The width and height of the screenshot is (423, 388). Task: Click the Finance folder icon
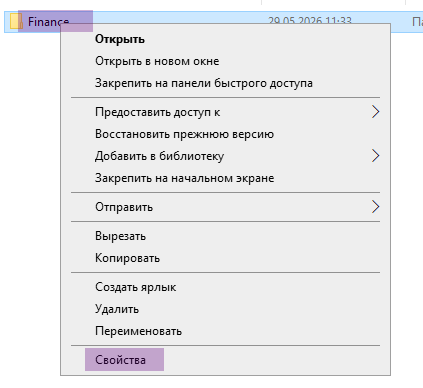[x=16, y=21]
